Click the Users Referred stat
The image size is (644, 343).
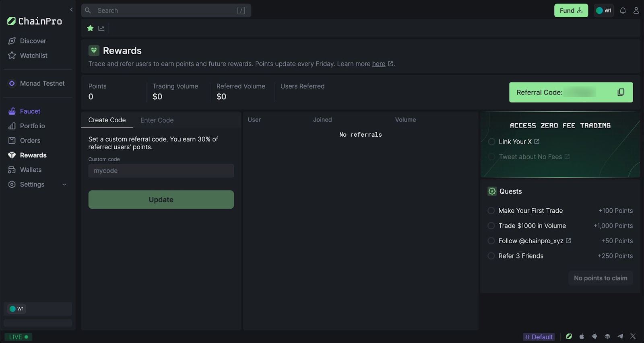click(x=302, y=86)
